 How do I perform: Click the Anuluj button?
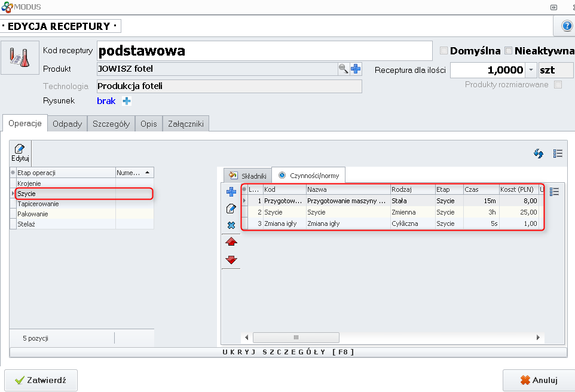pos(539,380)
